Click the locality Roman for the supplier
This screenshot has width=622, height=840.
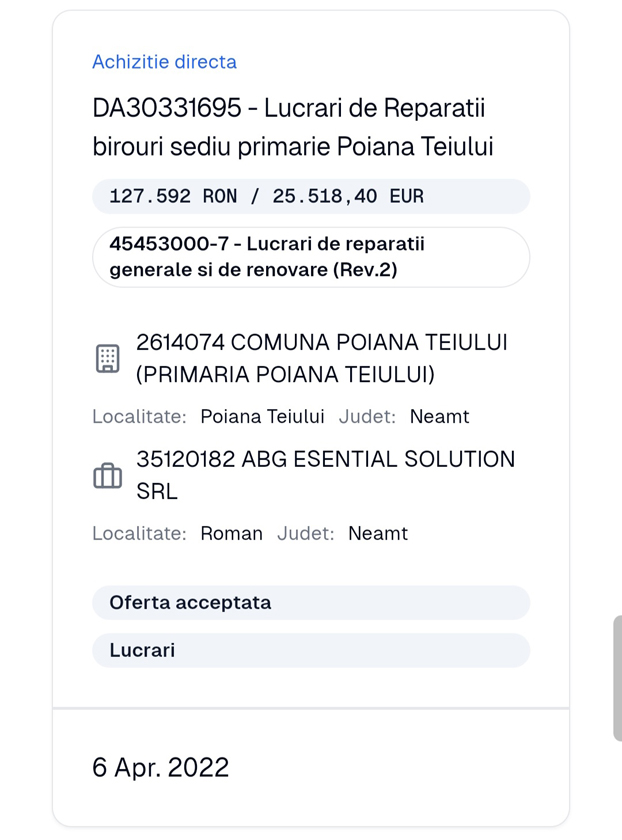pos(231,533)
